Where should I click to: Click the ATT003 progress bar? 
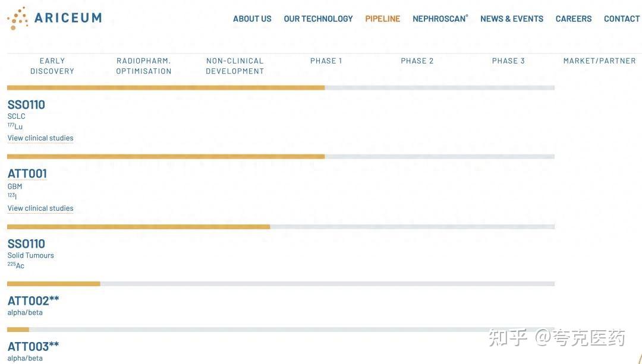pyautogui.click(x=281, y=330)
